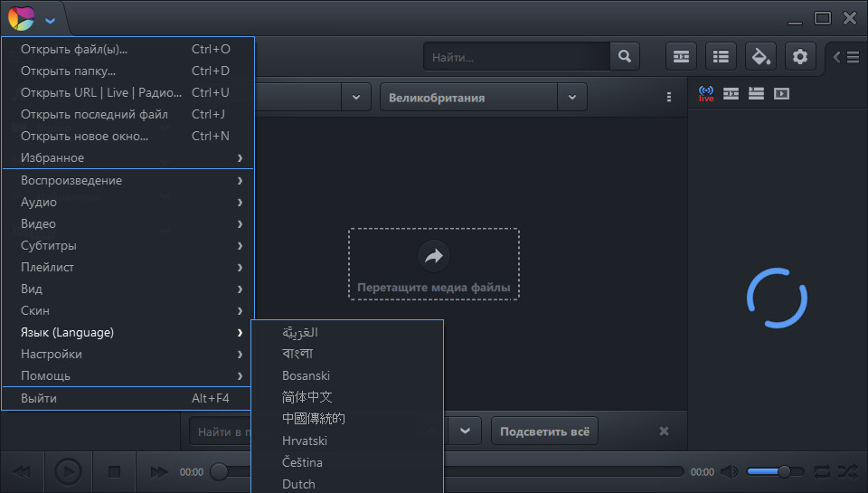Skip to previous track

click(x=22, y=472)
